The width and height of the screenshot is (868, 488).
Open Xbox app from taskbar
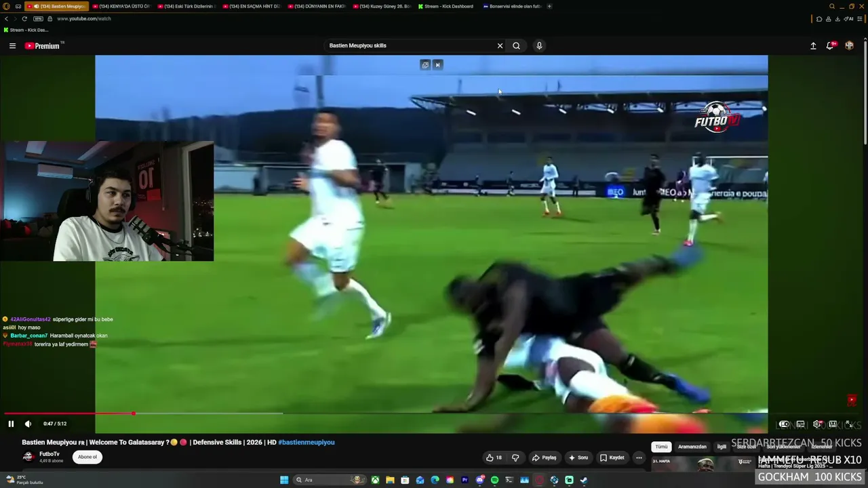click(375, 480)
